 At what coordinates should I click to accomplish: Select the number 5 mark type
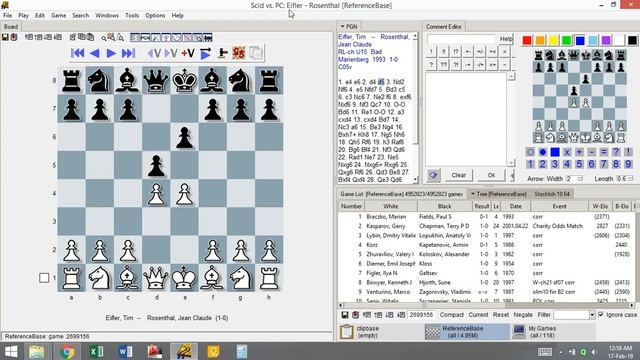pos(579,164)
